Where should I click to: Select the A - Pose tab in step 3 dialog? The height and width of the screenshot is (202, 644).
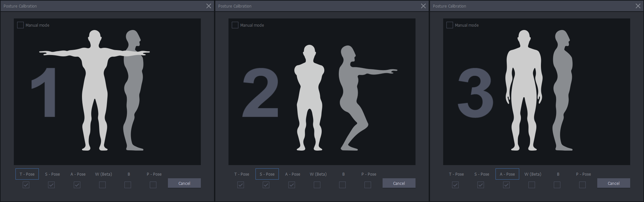pos(507,174)
